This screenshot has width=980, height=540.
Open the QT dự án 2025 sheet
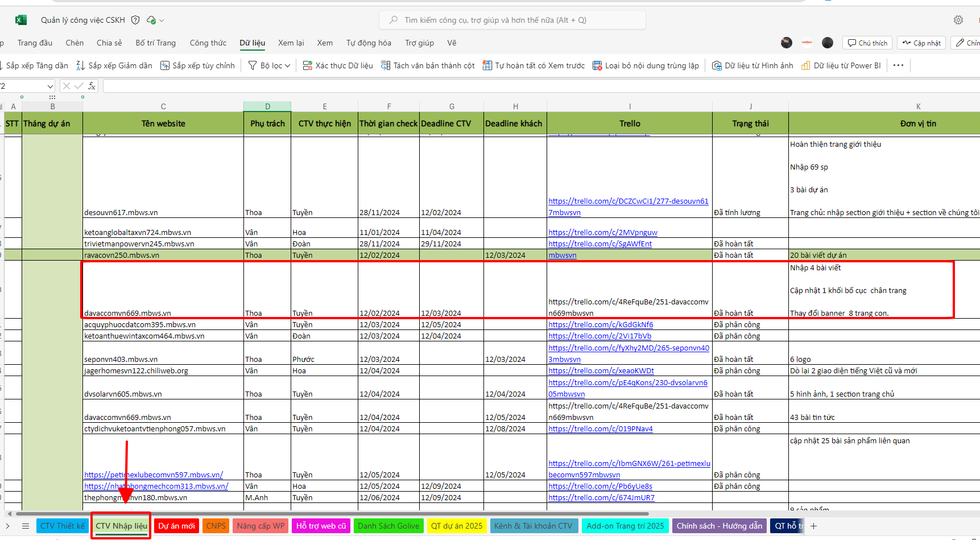pyautogui.click(x=457, y=526)
